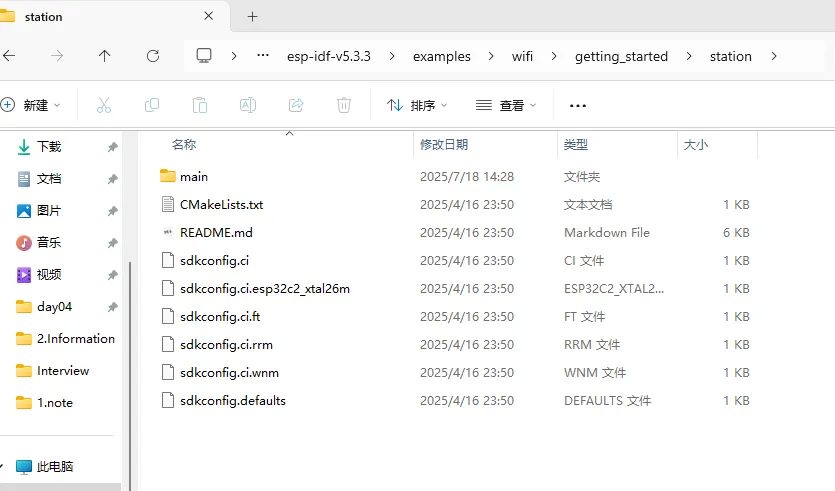Viewport: 835px width, 491px height.
Task: Sort files by 修改日期 column header
Action: [444, 145]
